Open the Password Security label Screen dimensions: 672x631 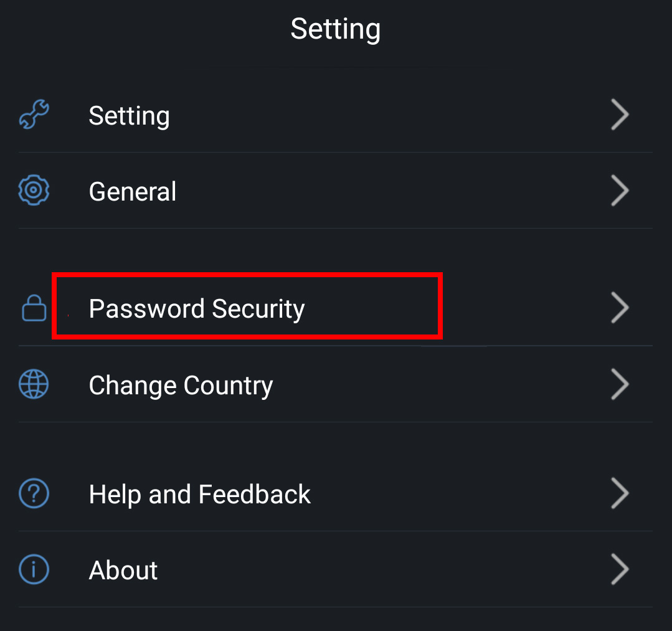click(x=197, y=309)
